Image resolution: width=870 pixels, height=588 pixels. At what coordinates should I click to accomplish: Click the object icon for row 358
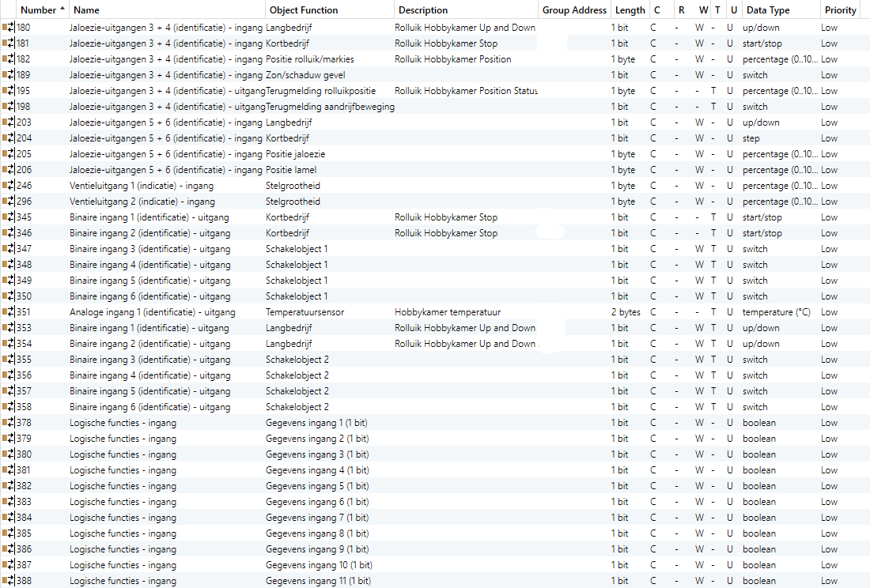pos(9,407)
